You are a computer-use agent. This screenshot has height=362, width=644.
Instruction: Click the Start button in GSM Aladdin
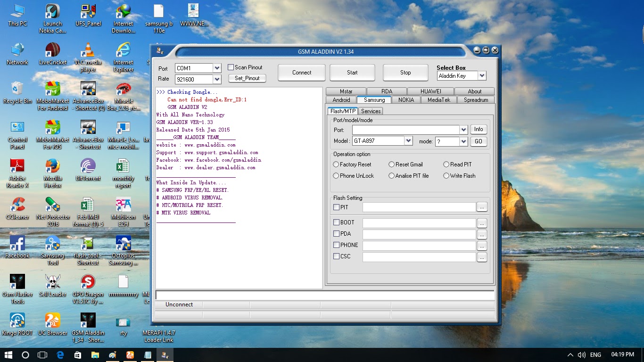(x=352, y=73)
